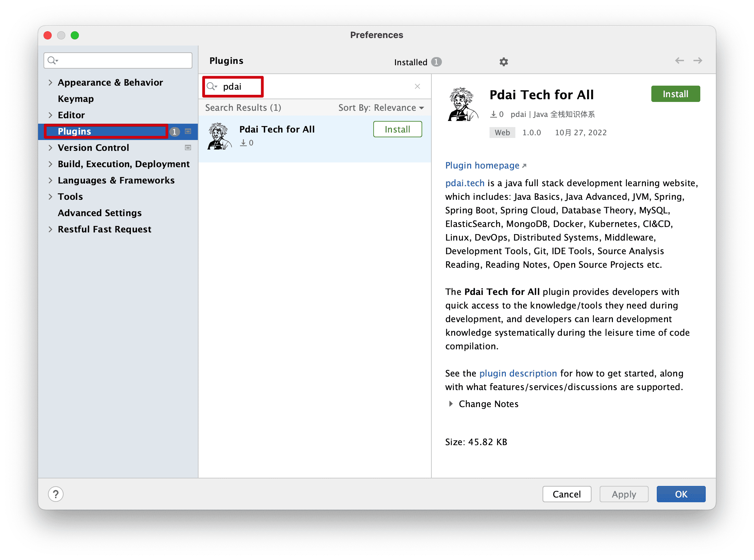Clear the pdai plugin search text
Image resolution: width=754 pixels, height=560 pixels.
click(417, 87)
